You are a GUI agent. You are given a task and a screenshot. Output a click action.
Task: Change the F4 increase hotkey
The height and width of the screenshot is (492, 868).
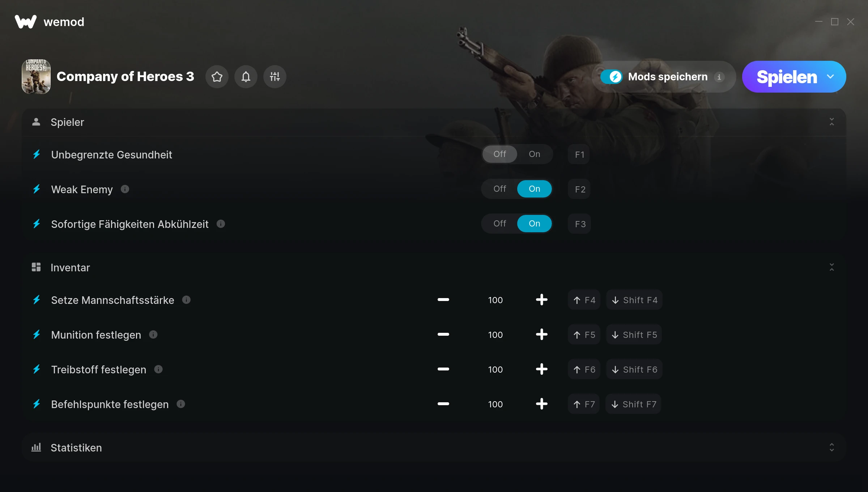tap(584, 300)
